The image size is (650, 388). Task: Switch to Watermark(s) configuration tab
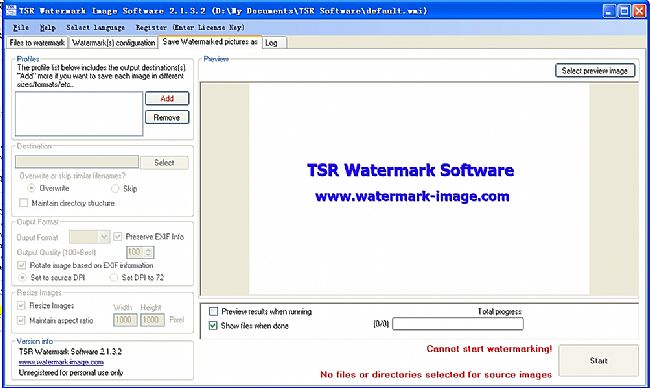coord(114,43)
